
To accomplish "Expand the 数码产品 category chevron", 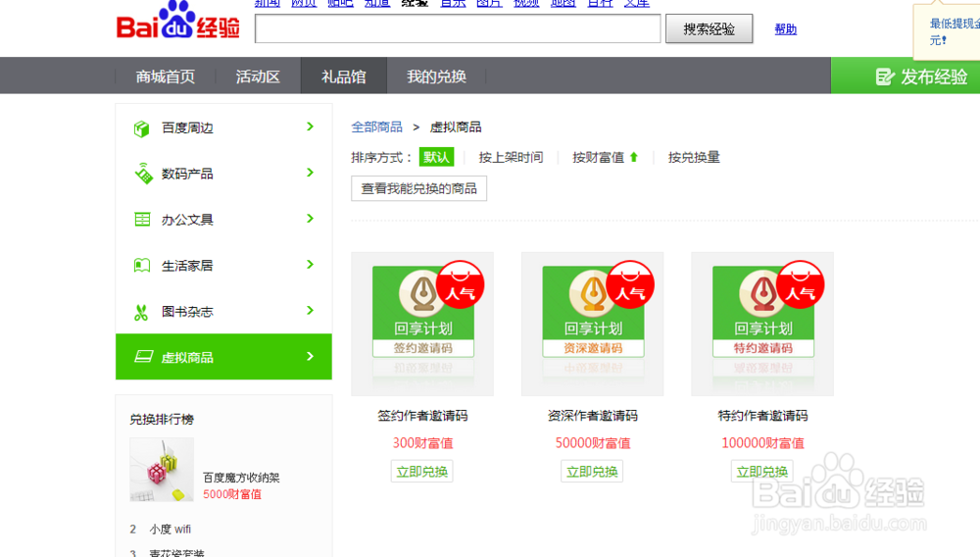I will [x=310, y=173].
